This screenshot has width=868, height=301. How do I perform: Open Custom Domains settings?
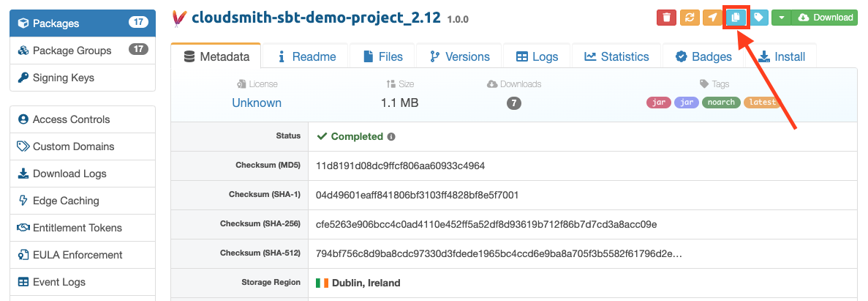(x=83, y=146)
